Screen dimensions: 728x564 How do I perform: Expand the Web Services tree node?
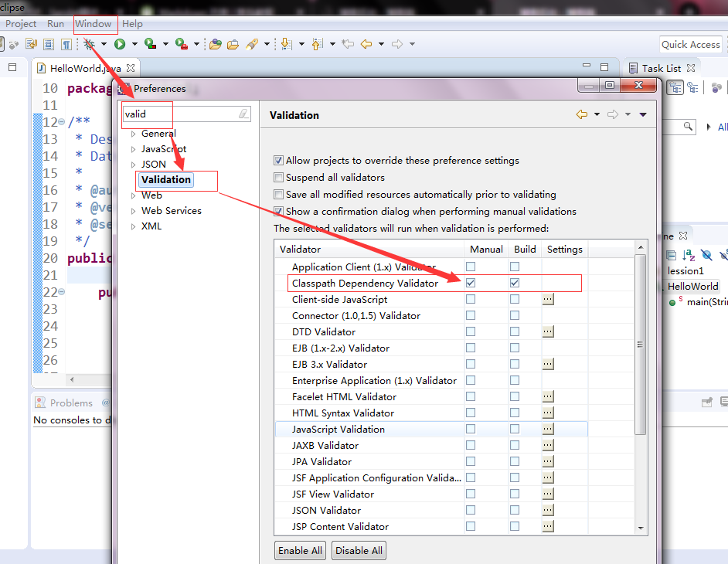click(133, 211)
